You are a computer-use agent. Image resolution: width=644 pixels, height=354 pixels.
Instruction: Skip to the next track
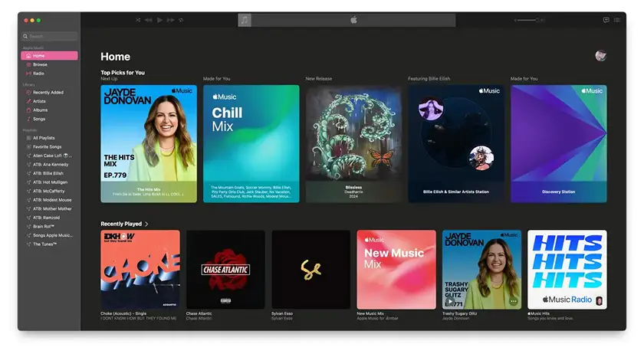click(170, 20)
